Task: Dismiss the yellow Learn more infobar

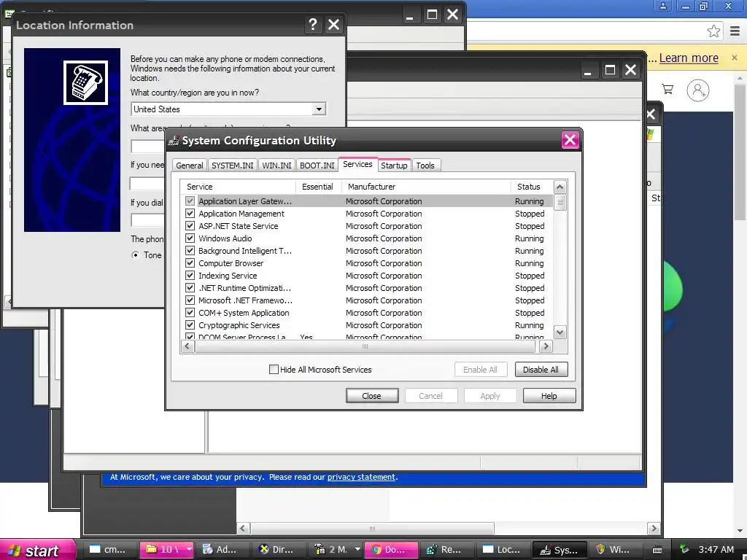Action: point(734,58)
